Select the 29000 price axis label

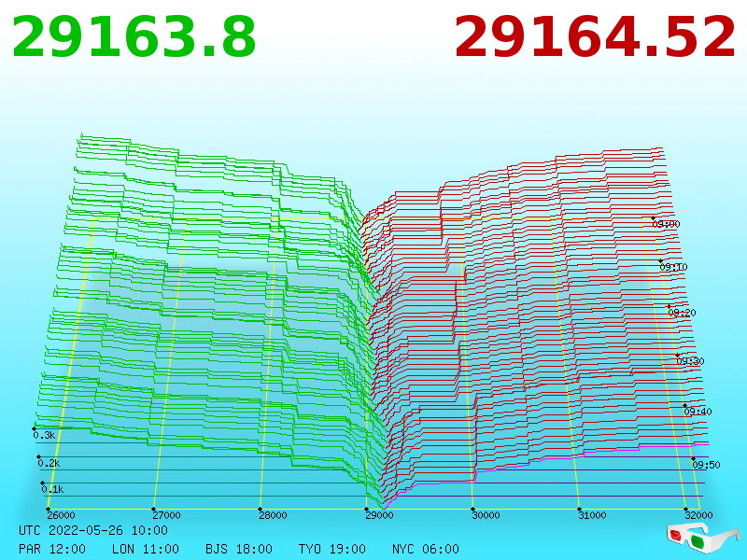coord(379,515)
